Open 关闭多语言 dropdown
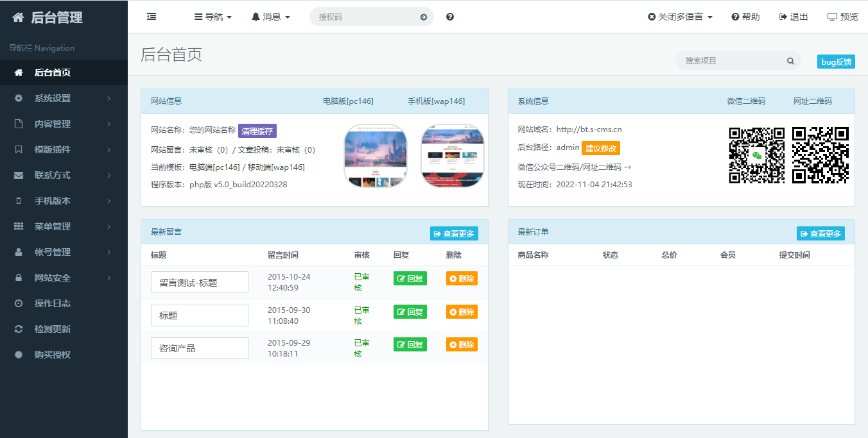The width and height of the screenshot is (868, 438). pos(681,17)
